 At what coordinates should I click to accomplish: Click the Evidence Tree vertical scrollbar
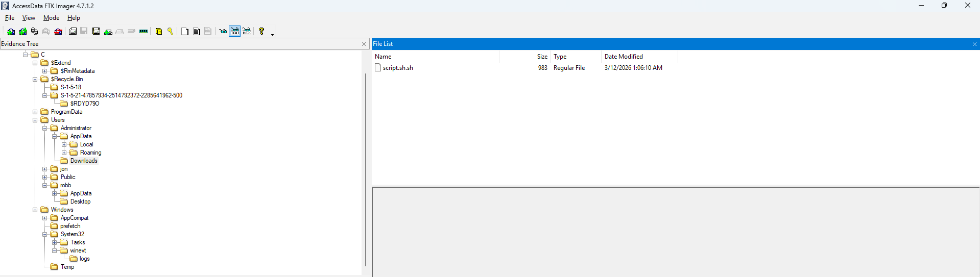(x=366, y=170)
